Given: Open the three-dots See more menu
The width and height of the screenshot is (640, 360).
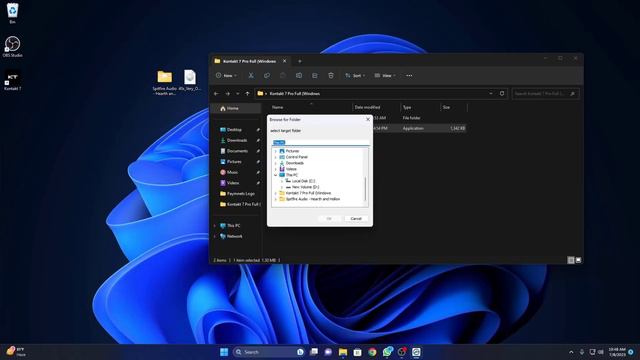Looking at the screenshot, I should point(409,76).
